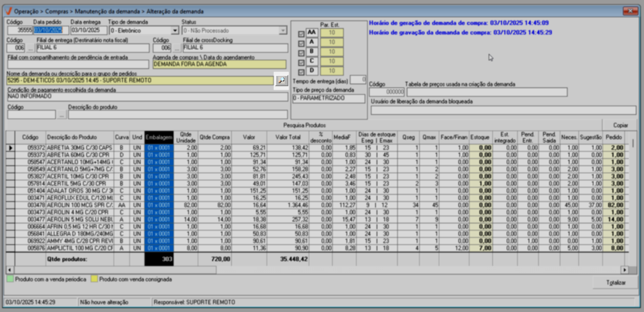Click the magnifier search icon beside demand name

[x=281, y=80]
